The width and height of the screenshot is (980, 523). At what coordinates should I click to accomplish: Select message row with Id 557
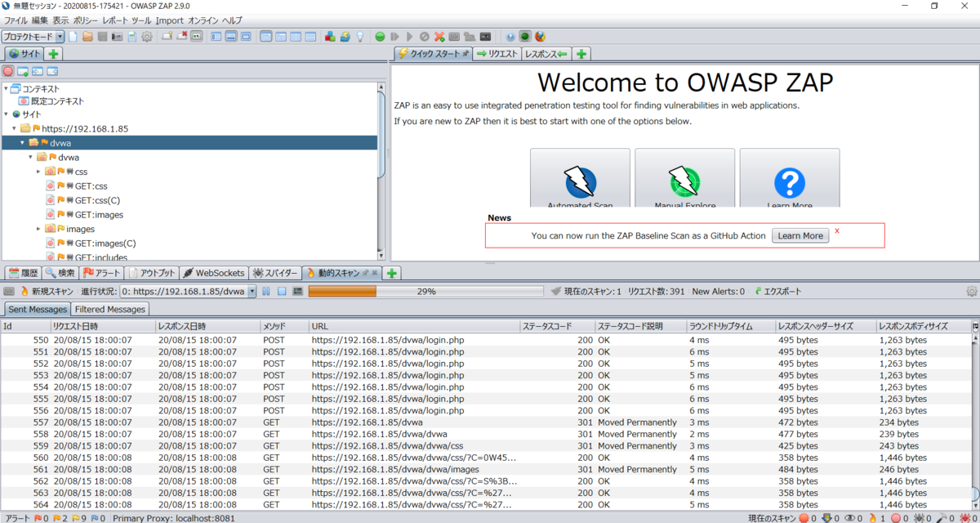point(486,422)
